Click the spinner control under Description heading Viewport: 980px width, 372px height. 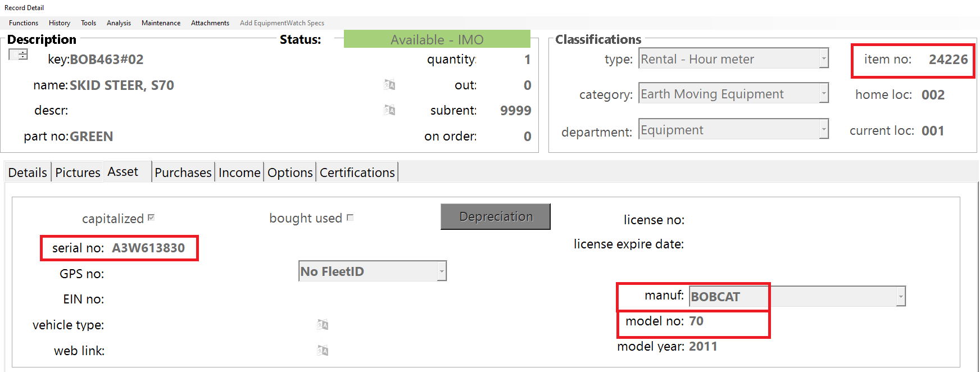19,55
